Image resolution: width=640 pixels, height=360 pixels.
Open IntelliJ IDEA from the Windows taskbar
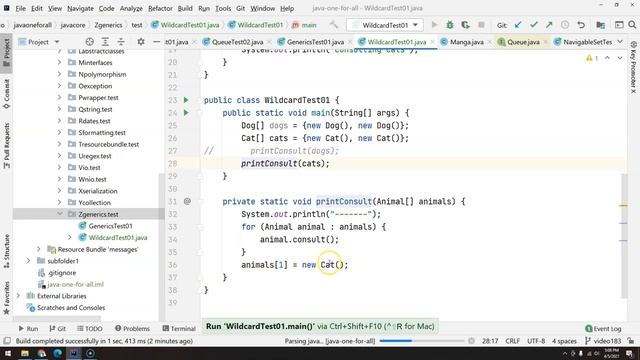74,353
